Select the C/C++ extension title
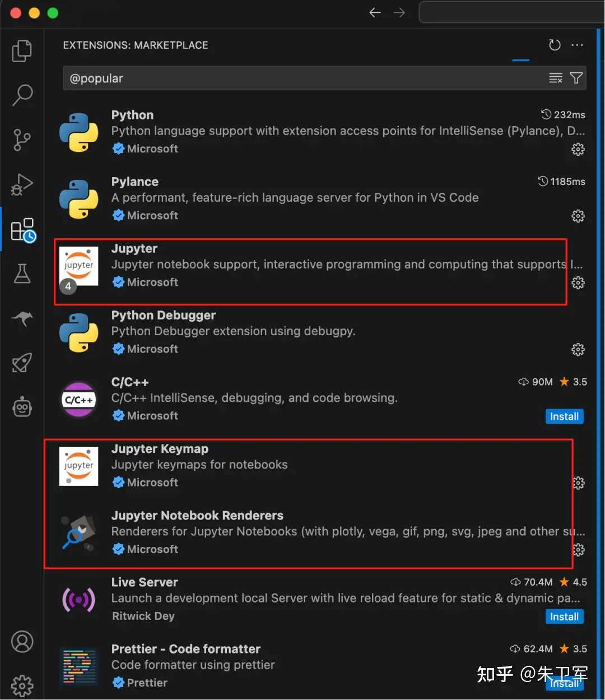This screenshot has height=700, width=605. coord(130,382)
